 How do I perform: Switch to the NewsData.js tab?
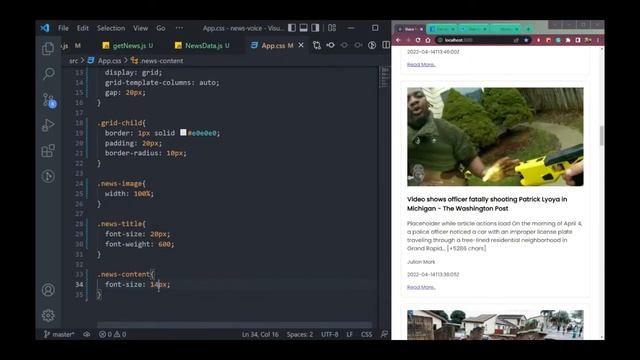coord(203,46)
